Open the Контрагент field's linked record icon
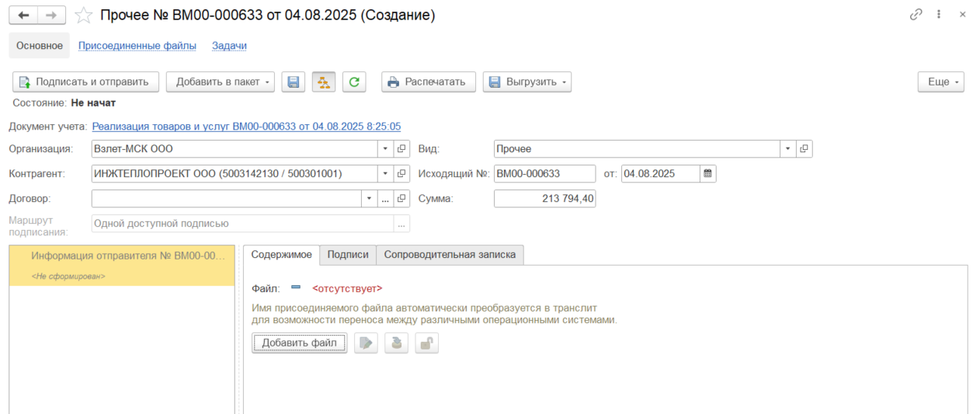Image resolution: width=980 pixels, height=414 pixels. (401, 174)
